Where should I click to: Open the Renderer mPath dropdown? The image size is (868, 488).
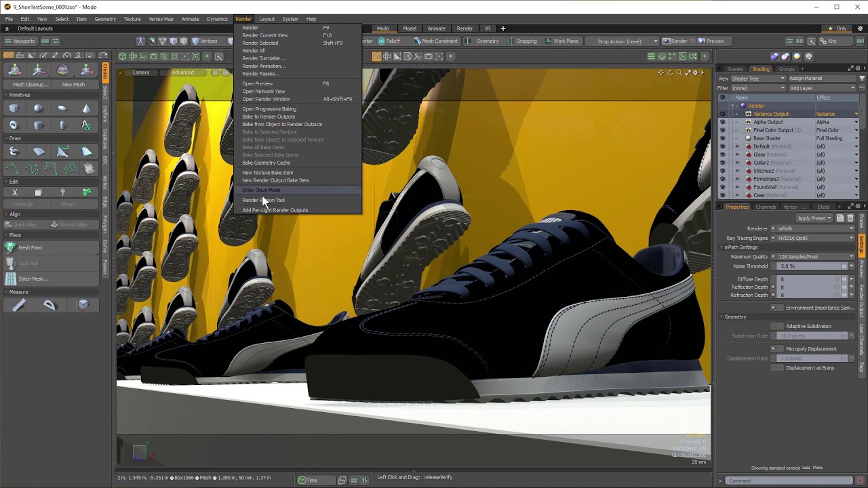point(816,228)
